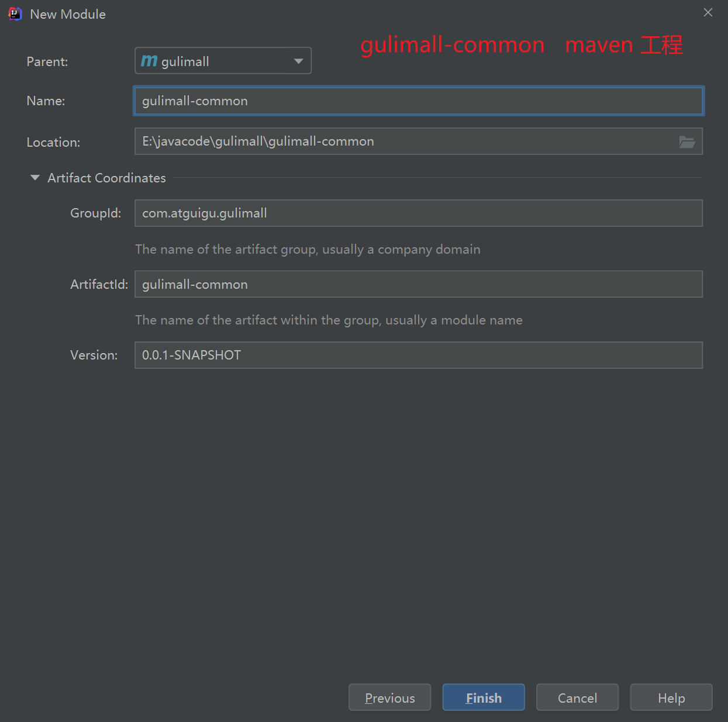The width and height of the screenshot is (728, 722).
Task: Click the Location: label
Action: pos(53,142)
